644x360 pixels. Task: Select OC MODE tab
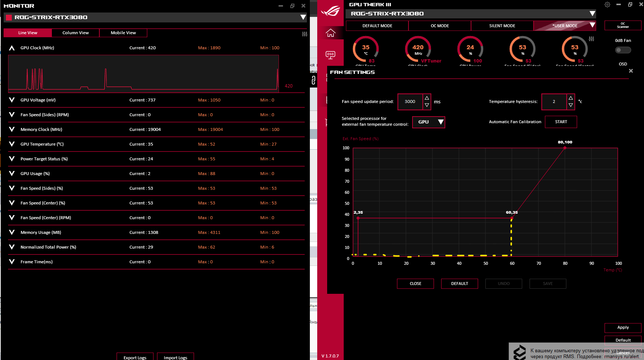(x=440, y=26)
